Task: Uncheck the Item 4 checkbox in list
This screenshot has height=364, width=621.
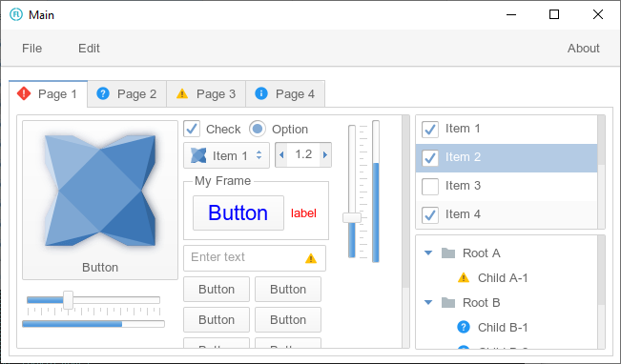Action: [430, 214]
